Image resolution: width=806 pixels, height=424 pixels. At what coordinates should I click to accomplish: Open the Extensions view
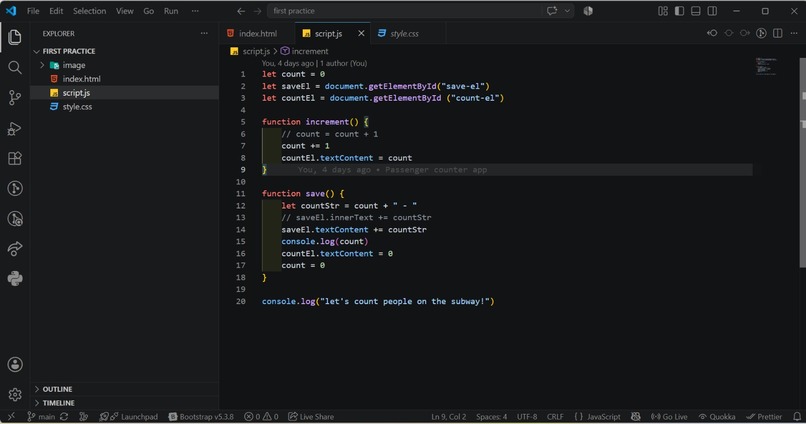click(x=15, y=158)
